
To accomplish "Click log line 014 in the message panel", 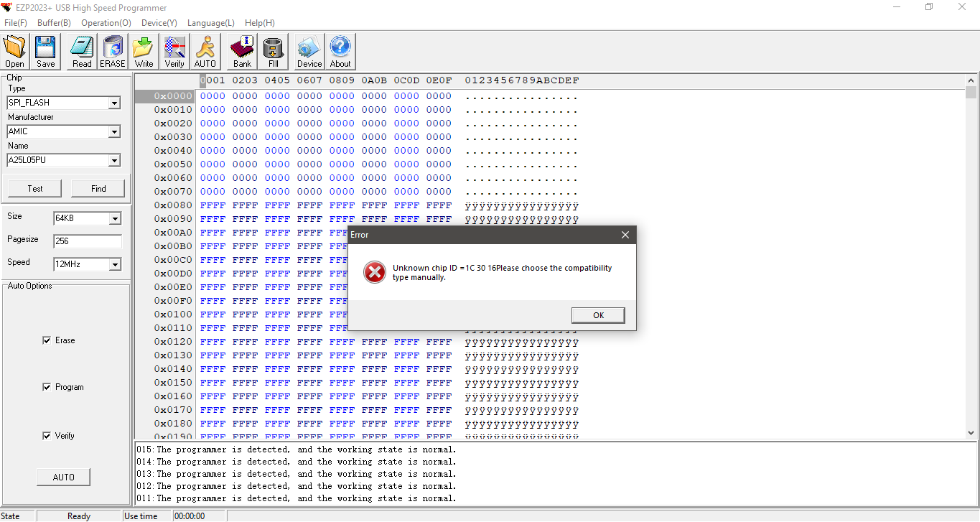I will tap(297, 462).
